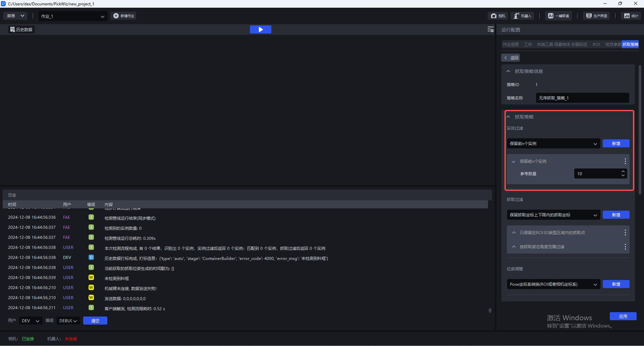Click the list settings icon above log

pos(491,30)
